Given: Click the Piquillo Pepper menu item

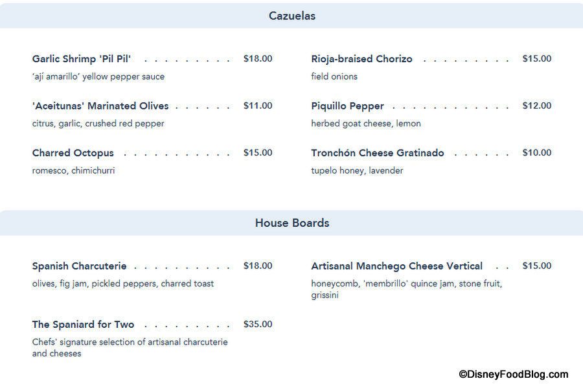Looking at the screenshot, I should tap(347, 106).
